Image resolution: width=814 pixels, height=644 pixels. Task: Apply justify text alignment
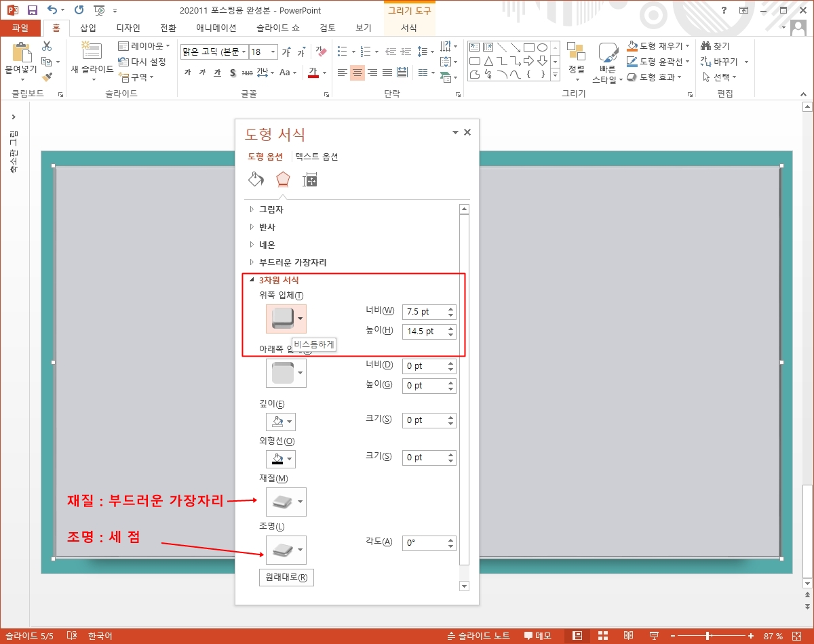(x=387, y=73)
